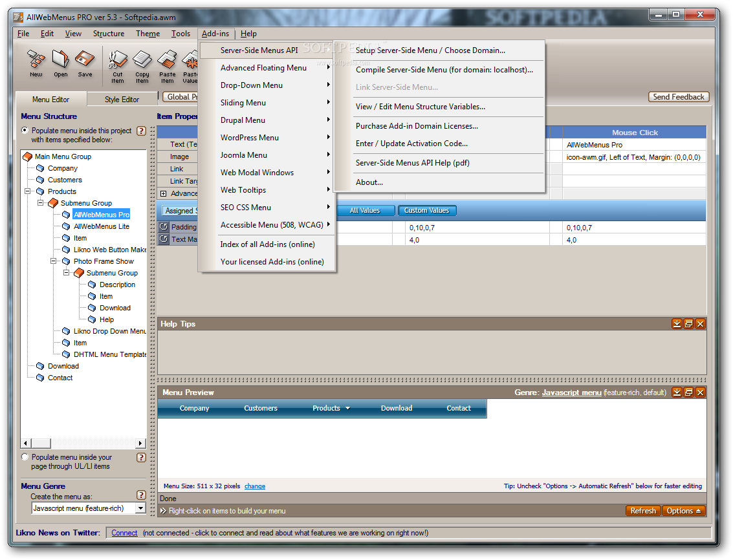Click reset icon on the Padding row

[x=164, y=227]
